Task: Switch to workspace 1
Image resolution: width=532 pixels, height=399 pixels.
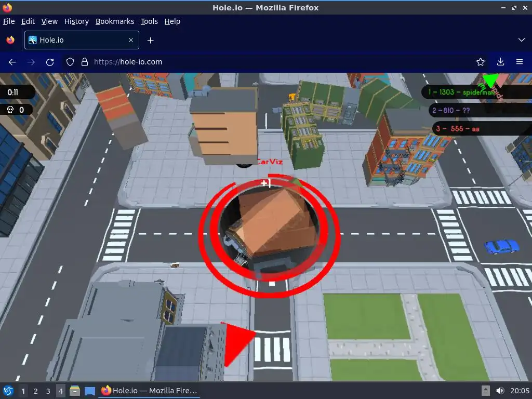Action: pyautogui.click(x=23, y=391)
